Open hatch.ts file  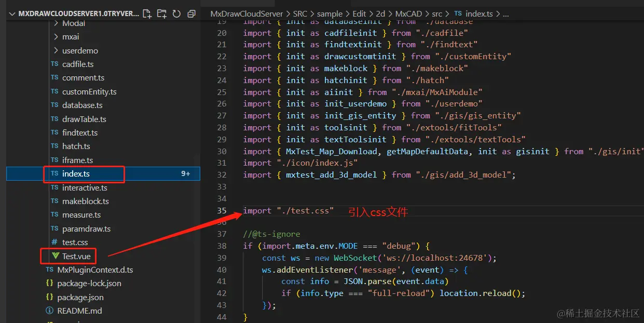tap(76, 146)
